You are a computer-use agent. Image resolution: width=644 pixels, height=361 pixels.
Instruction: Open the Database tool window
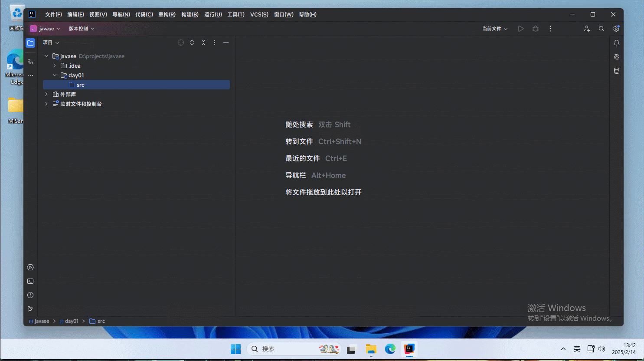[616, 71]
